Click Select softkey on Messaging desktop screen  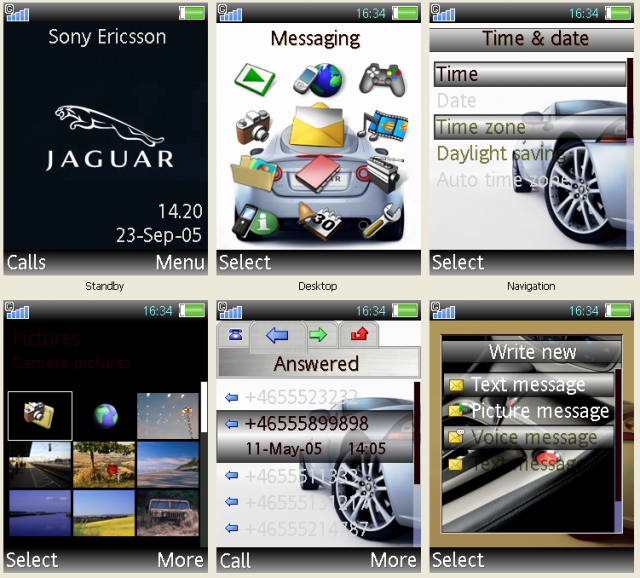point(245,262)
